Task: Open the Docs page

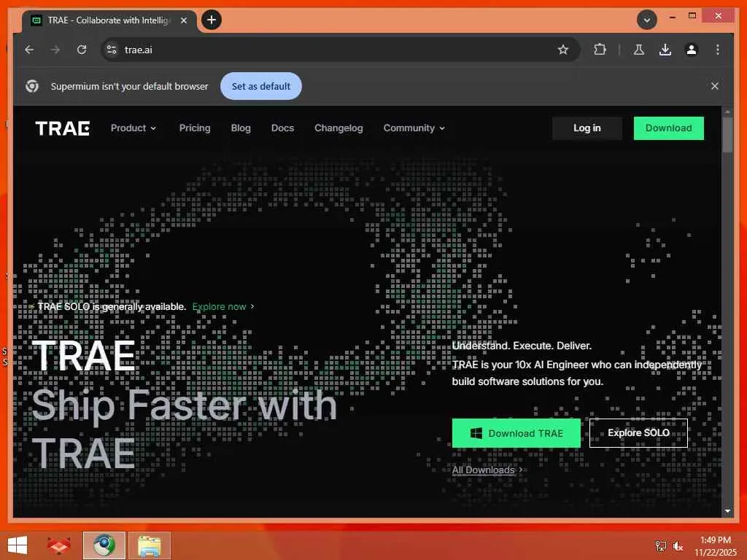Action: coord(282,128)
